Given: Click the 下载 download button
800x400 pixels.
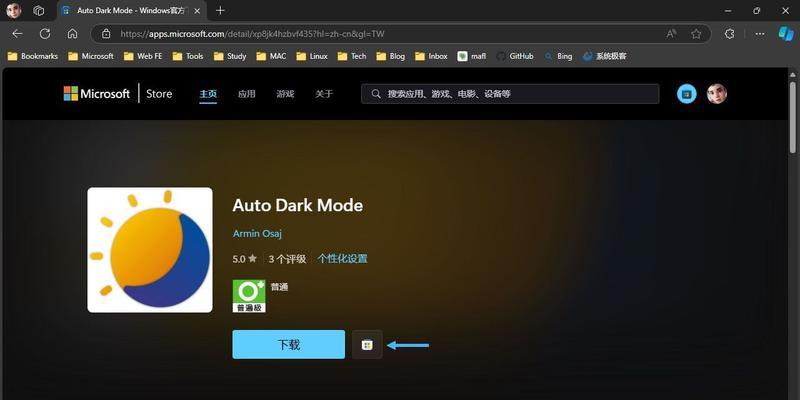Looking at the screenshot, I should coord(289,344).
